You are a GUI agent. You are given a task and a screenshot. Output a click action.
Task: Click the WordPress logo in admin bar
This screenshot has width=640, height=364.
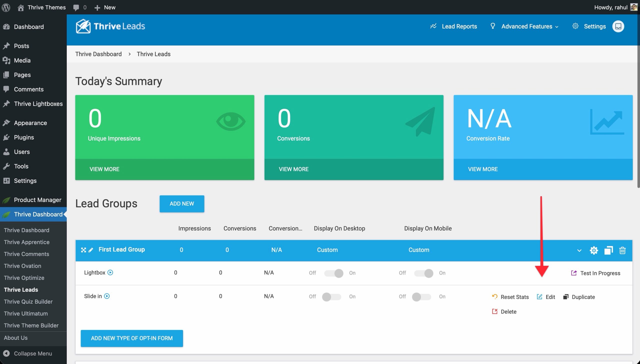(6, 7)
